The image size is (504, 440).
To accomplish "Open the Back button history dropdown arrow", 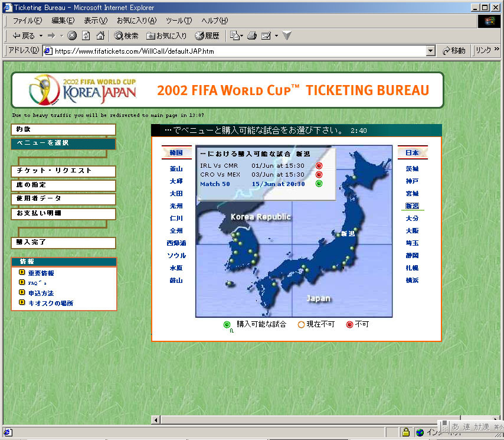I will click(x=41, y=35).
